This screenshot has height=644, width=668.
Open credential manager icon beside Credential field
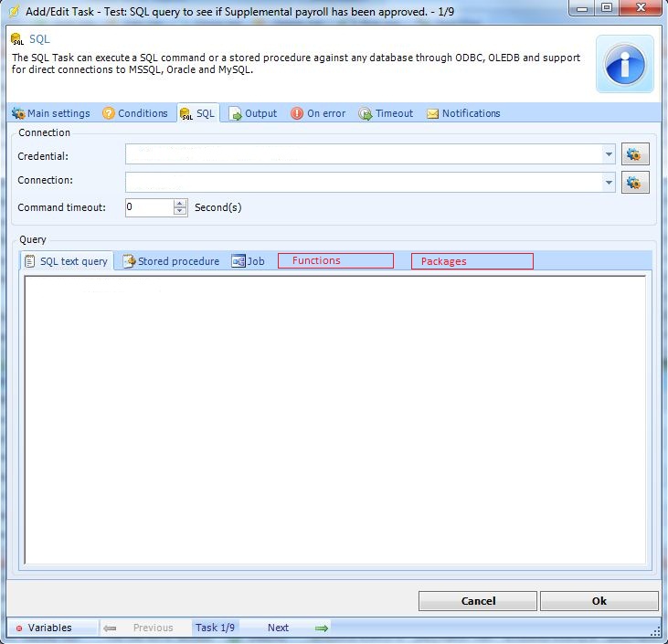pyautogui.click(x=635, y=155)
